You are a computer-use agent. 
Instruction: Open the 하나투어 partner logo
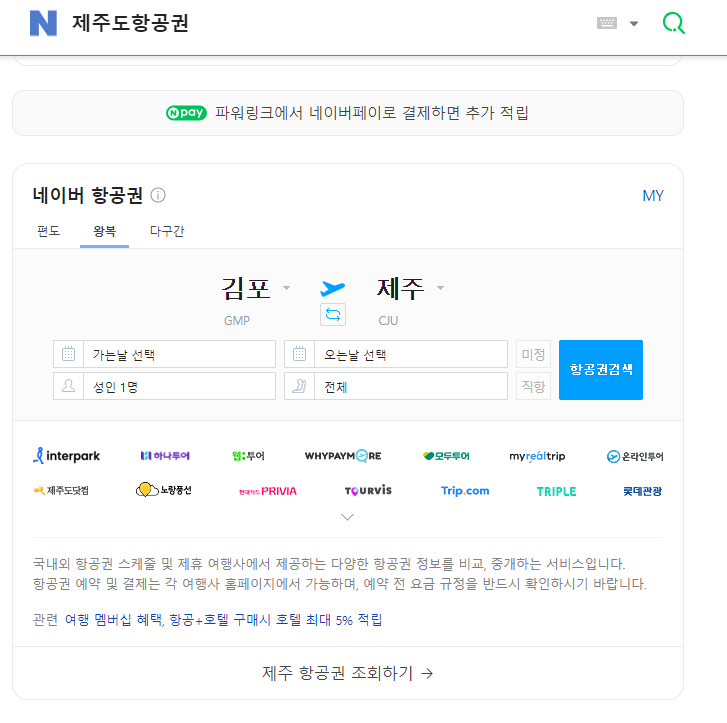(165, 456)
